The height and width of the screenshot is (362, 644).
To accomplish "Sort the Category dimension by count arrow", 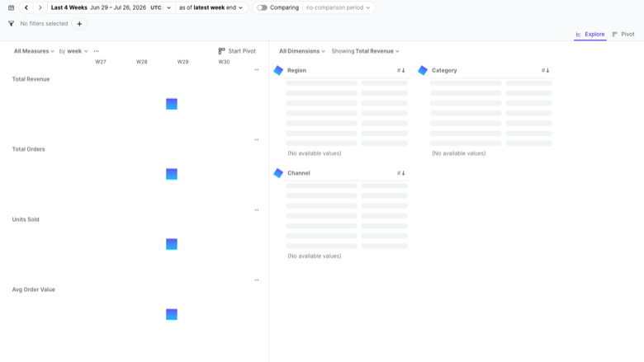I will (545, 71).
